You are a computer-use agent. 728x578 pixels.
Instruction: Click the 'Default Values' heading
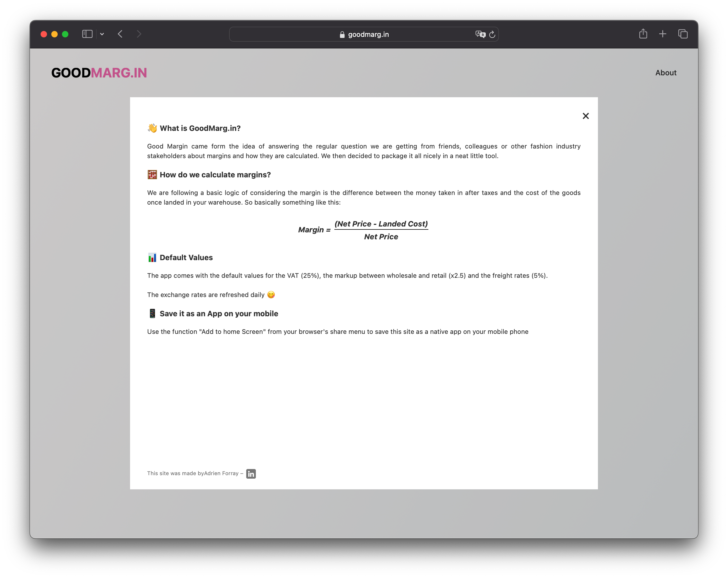pos(186,257)
